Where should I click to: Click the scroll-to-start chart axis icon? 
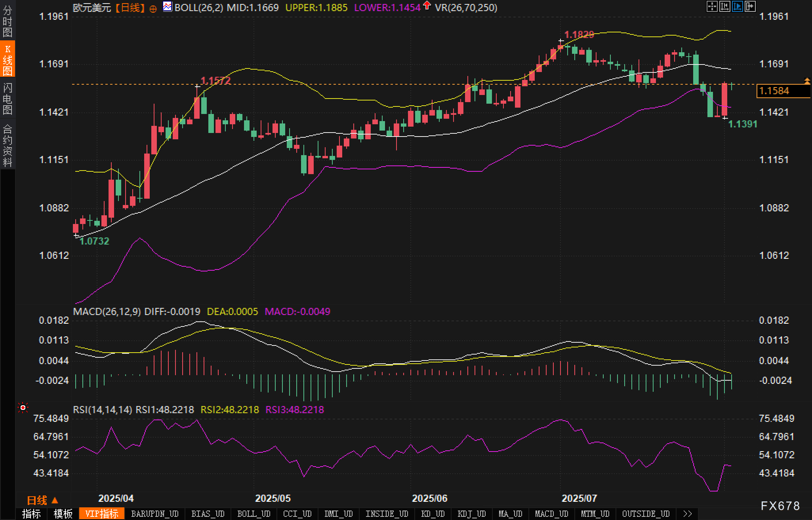pyautogui.click(x=724, y=6)
